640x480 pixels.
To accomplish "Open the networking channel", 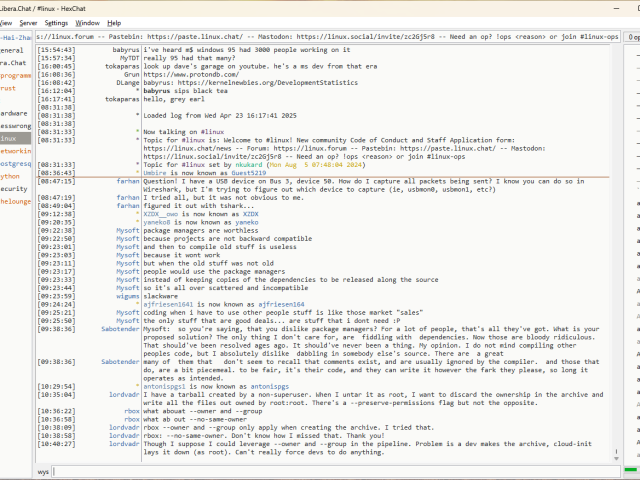I will coord(14,151).
